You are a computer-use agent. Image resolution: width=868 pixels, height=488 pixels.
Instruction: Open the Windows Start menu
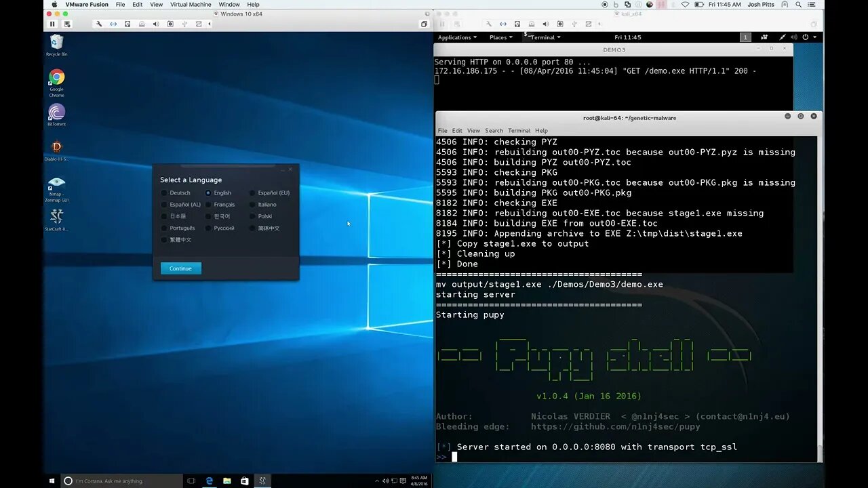[52, 481]
